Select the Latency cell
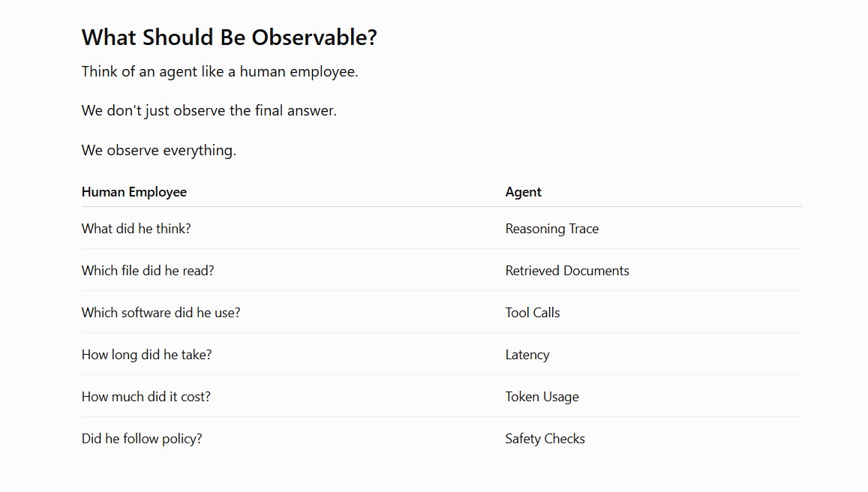This screenshot has height=492, width=868. pyautogui.click(x=527, y=355)
